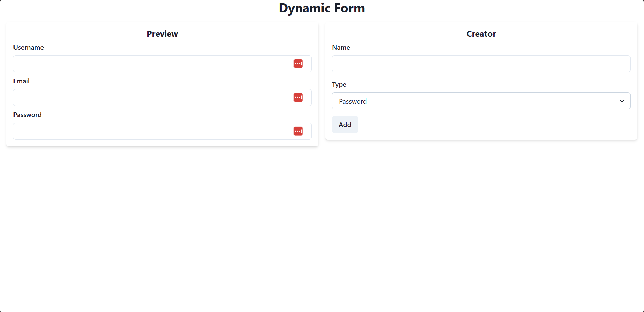Click the Add button

coord(345,124)
